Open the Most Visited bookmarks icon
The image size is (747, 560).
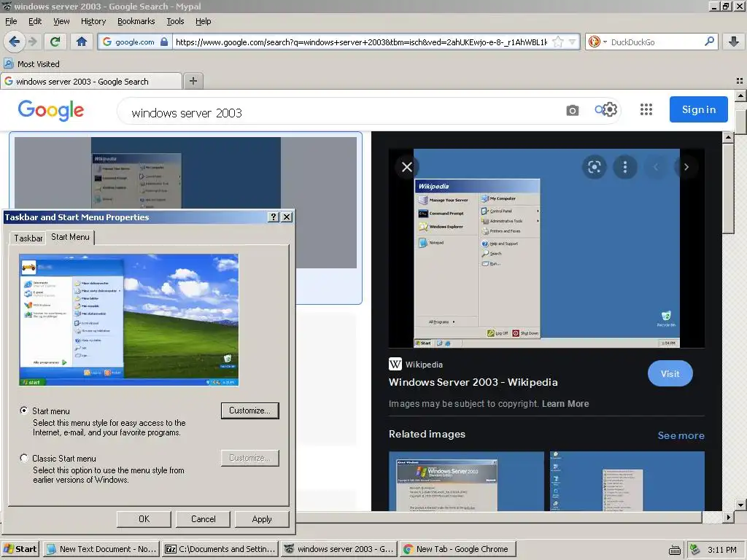click(x=9, y=64)
